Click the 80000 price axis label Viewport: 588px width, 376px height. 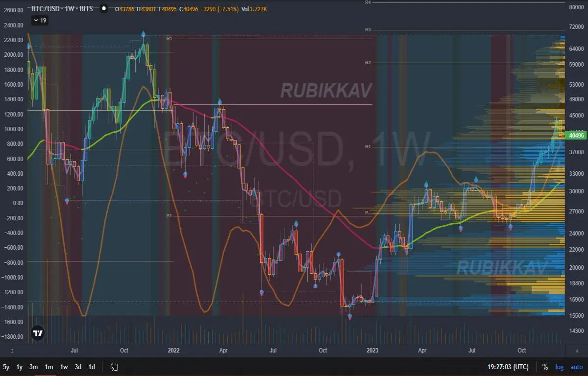tap(575, 7)
